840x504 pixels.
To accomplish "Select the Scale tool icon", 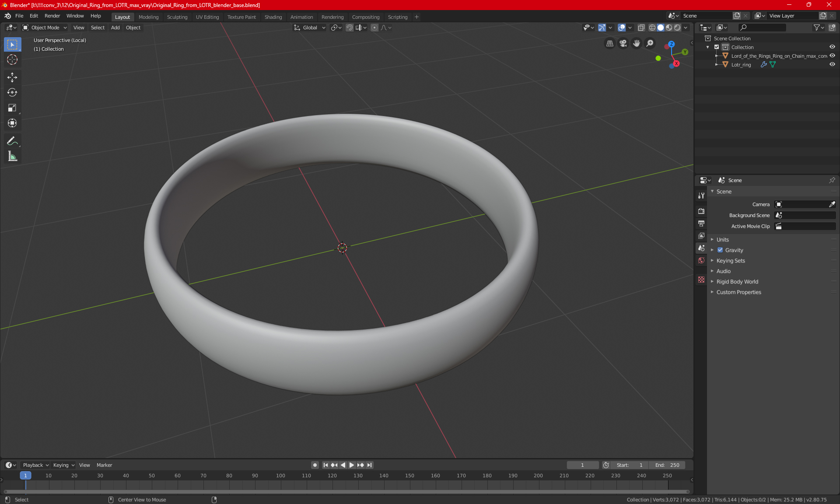I will click(12, 108).
